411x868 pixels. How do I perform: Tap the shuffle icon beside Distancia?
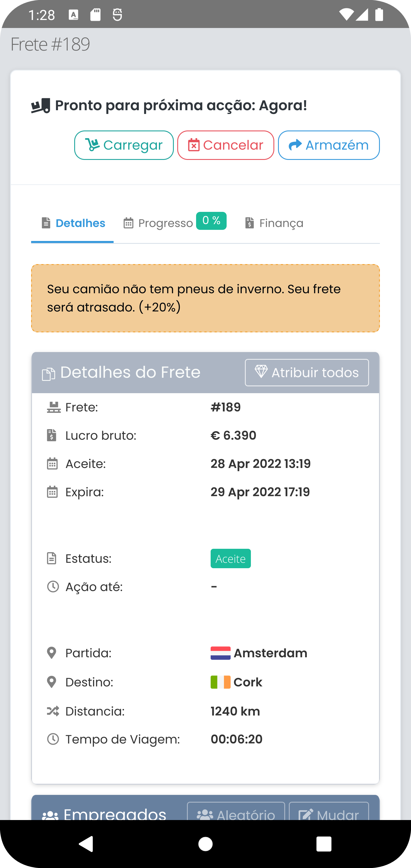(53, 711)
